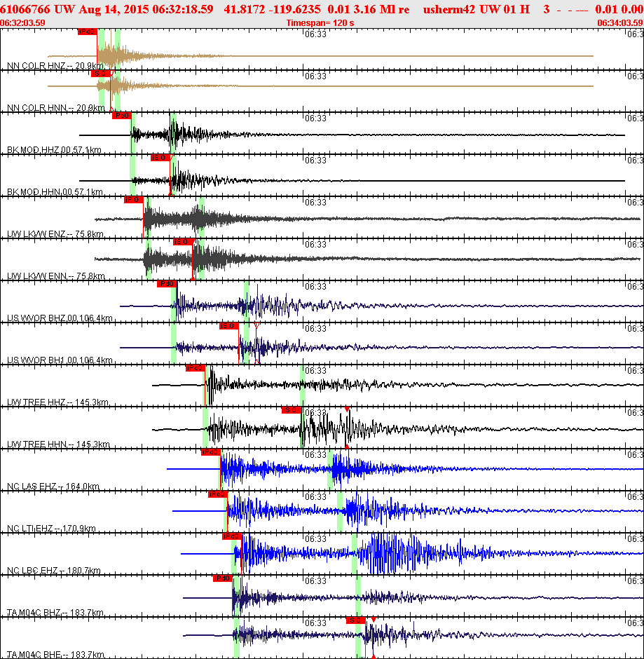The image size is (644, 659).
Task: Select the iS 0 pick flag on UW LKVW ENN
Action: coord(183,242)
